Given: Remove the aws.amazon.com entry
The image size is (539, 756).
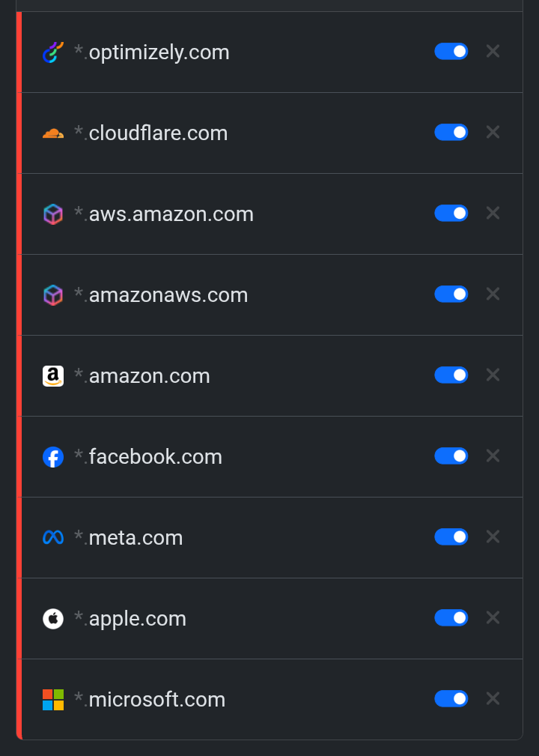Looking at the screenshot, I should pyautogui.click(x=493, y=213).
